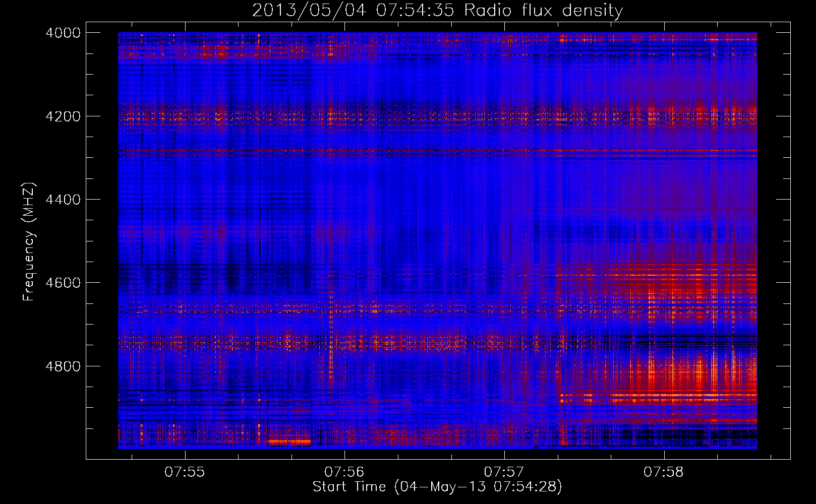Click the 4800 frequency tick label

tap(63, 366)
